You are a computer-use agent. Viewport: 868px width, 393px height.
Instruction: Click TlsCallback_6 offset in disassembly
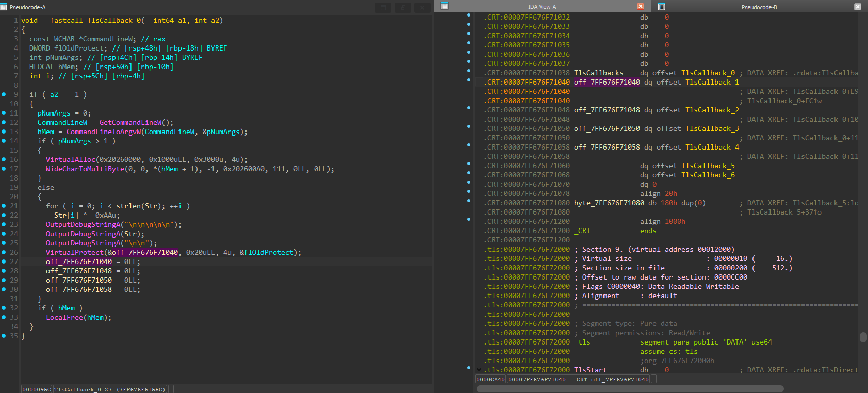coord(708,175)
